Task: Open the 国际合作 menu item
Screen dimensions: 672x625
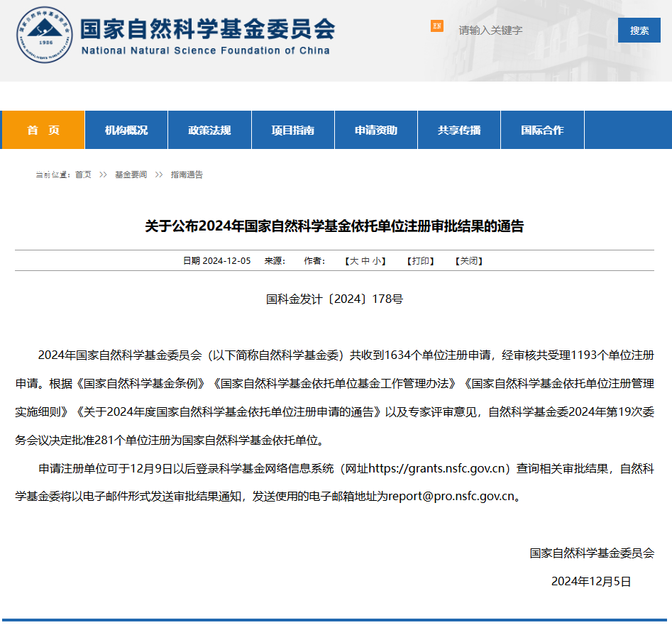Action: (542, 130)
